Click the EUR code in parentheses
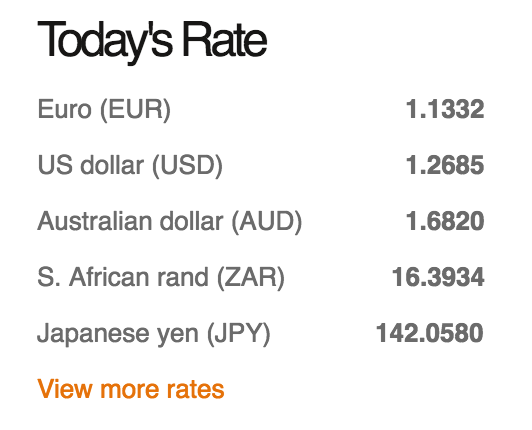Image resolution: width=532 pixels, height=430 pixels. point(135,109)
